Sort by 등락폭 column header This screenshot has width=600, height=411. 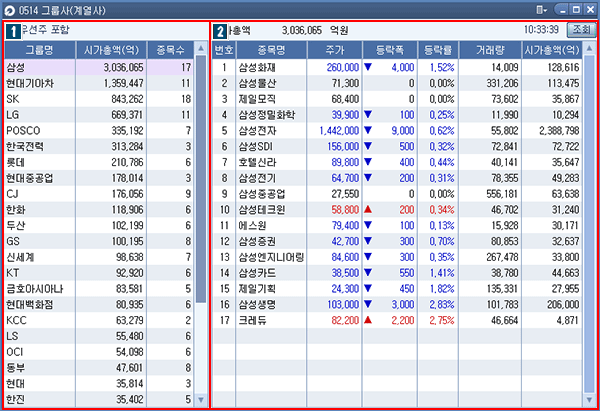click(x=390, y=50)
